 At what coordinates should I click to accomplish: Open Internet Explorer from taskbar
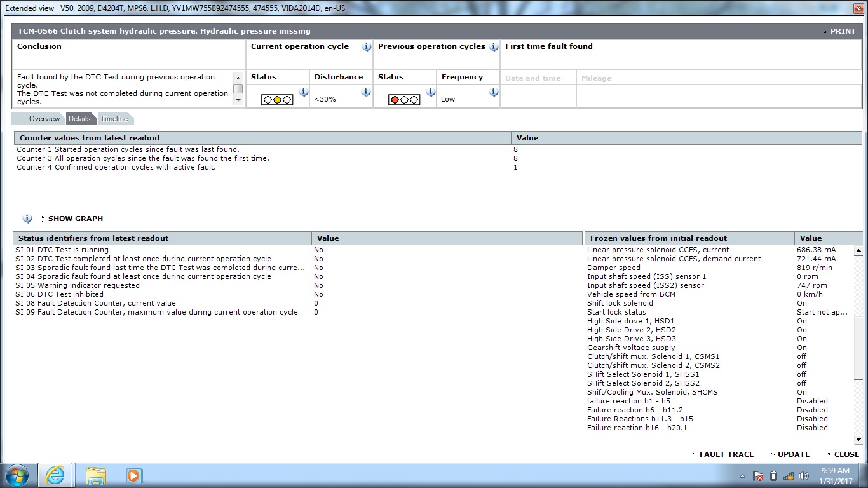(55, 475)
